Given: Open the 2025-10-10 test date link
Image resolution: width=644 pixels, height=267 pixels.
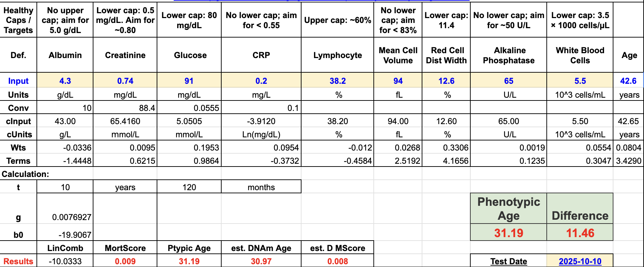Looking at the screenshot, I should coord(580,261).
